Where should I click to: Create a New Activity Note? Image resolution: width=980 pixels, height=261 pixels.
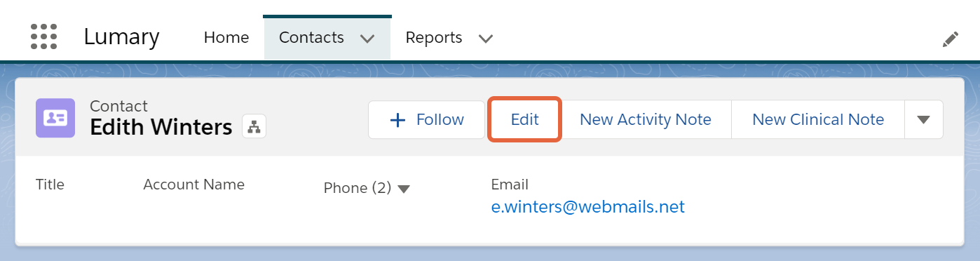click(x=646, y=119)
